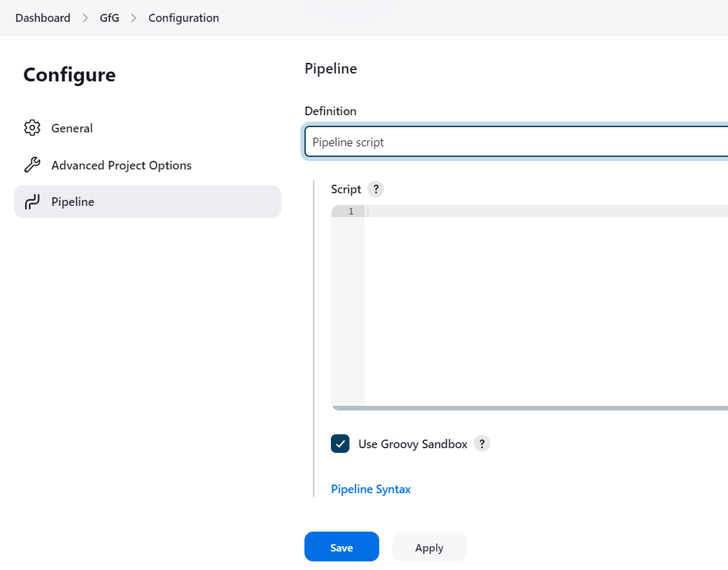Open the Definition dropdown
This screenshot has height=570, width=728.
coord(516,142)
